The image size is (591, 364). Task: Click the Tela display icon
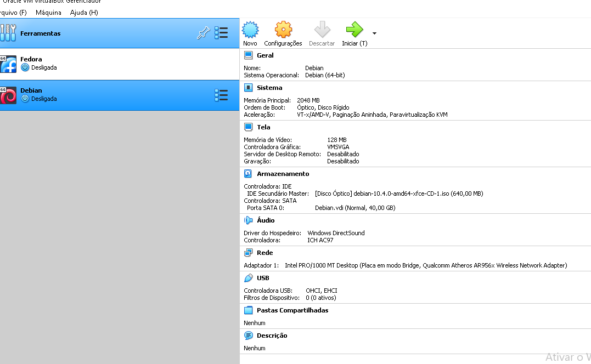point(249,127)
